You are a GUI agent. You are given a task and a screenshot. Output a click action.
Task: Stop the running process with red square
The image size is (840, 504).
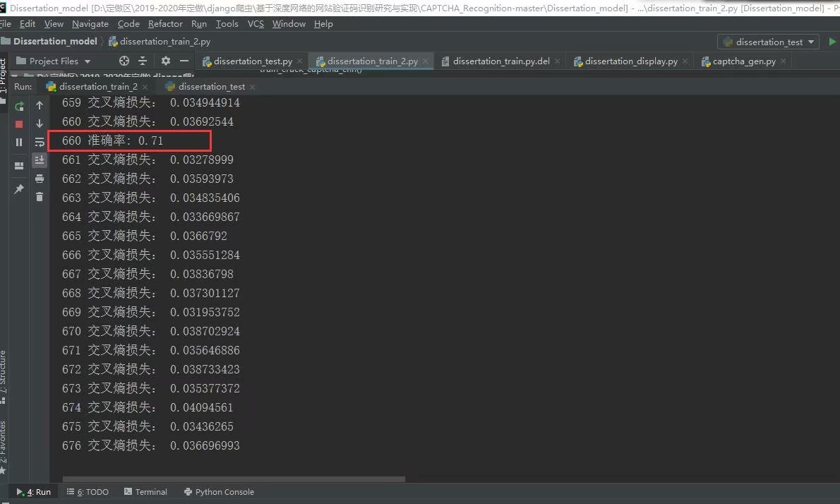tap(19, 124)
